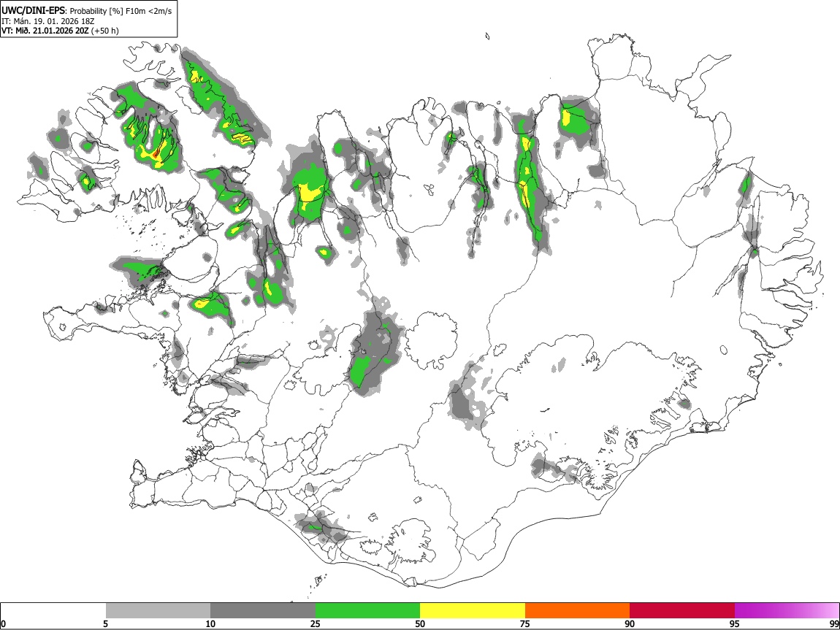The width and height of the screenshot is (840, 630).
Task: Click the white 0-5% legend segment
Action: tap(53, 611)
